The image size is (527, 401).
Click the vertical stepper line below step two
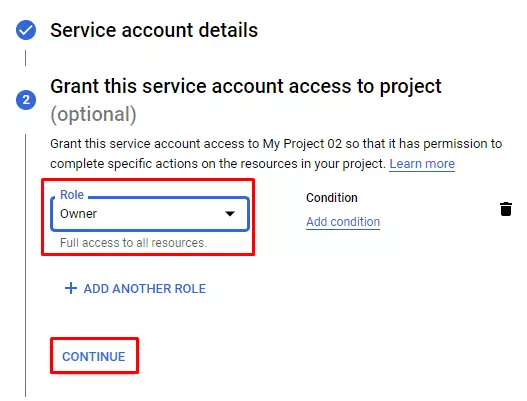point(26,266)
